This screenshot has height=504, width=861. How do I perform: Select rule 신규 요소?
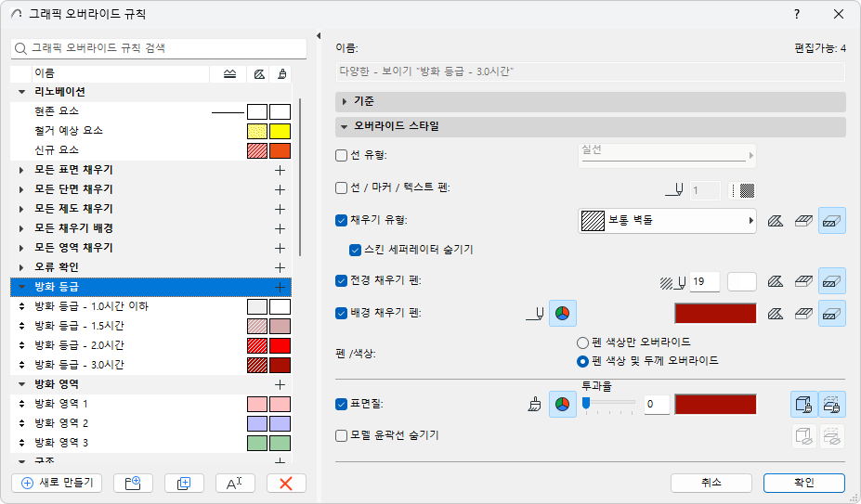150,150
